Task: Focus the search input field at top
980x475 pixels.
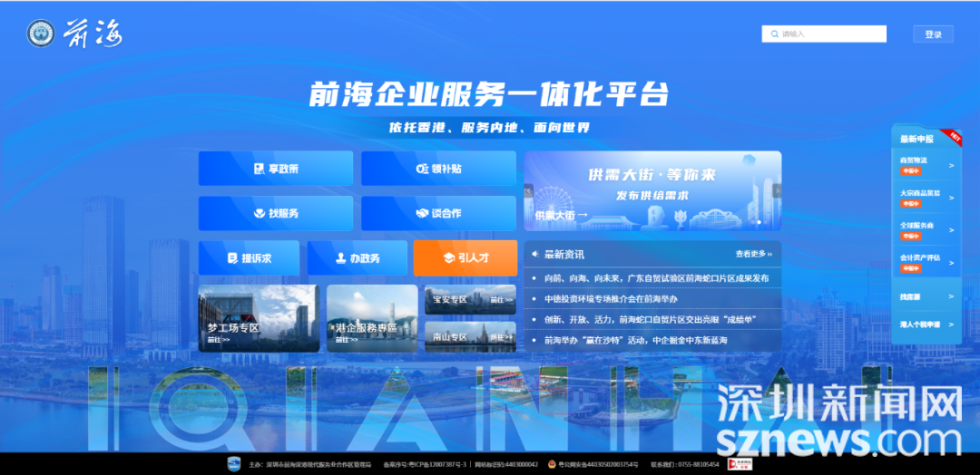Action: 830,34
